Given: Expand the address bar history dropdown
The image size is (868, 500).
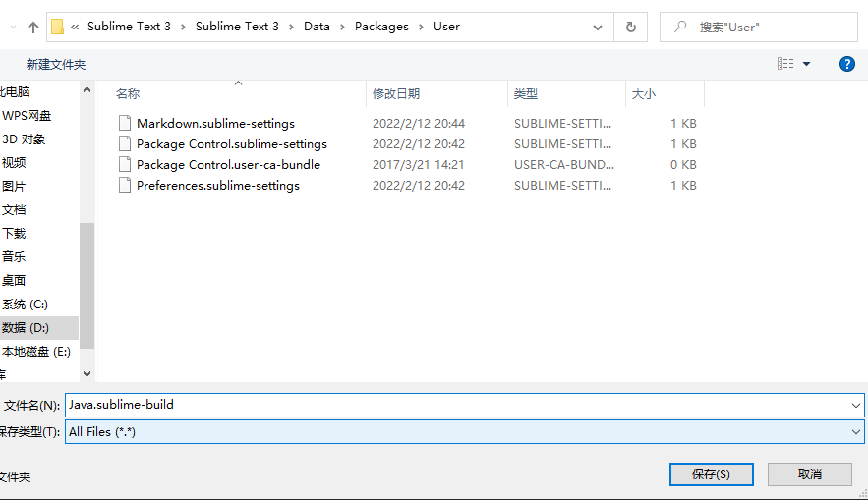Looking at the screenshot, I should tap(598, 28).
